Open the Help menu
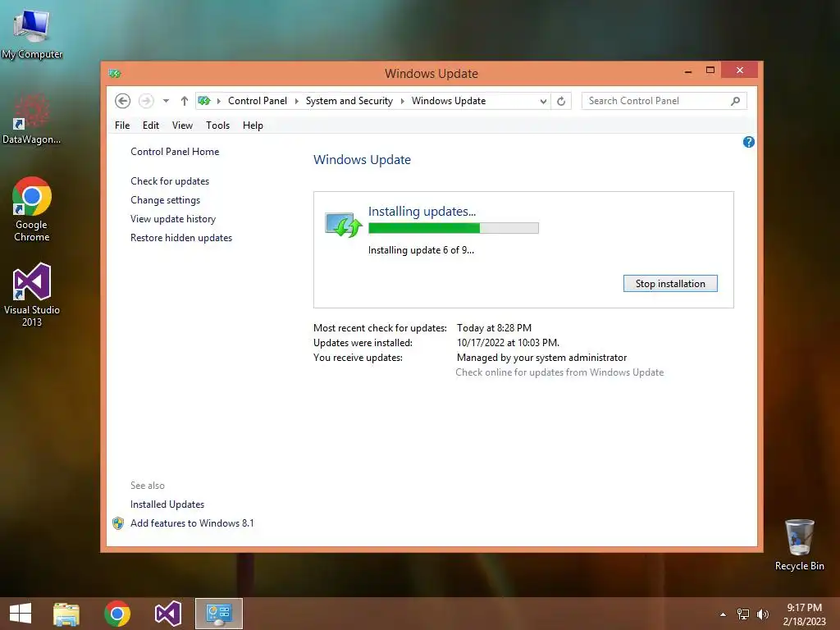The height and width of the screenshot is (630, 840). click(253, 126)
